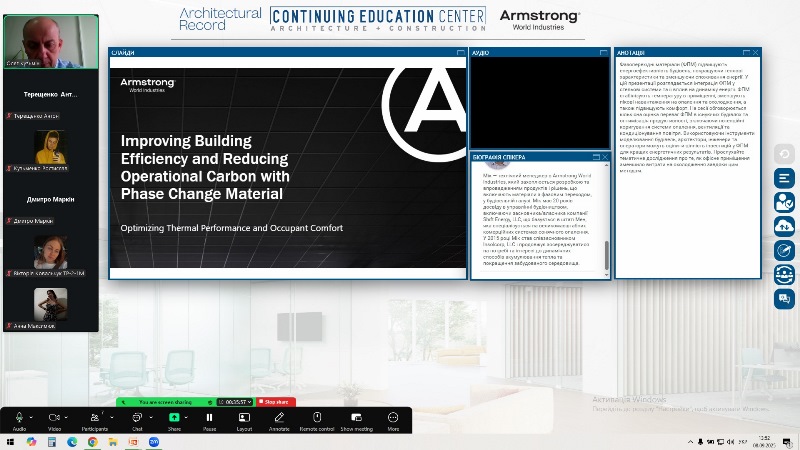
Task: Expand chat options arrow next to Chat
Action: coord(151,417)
